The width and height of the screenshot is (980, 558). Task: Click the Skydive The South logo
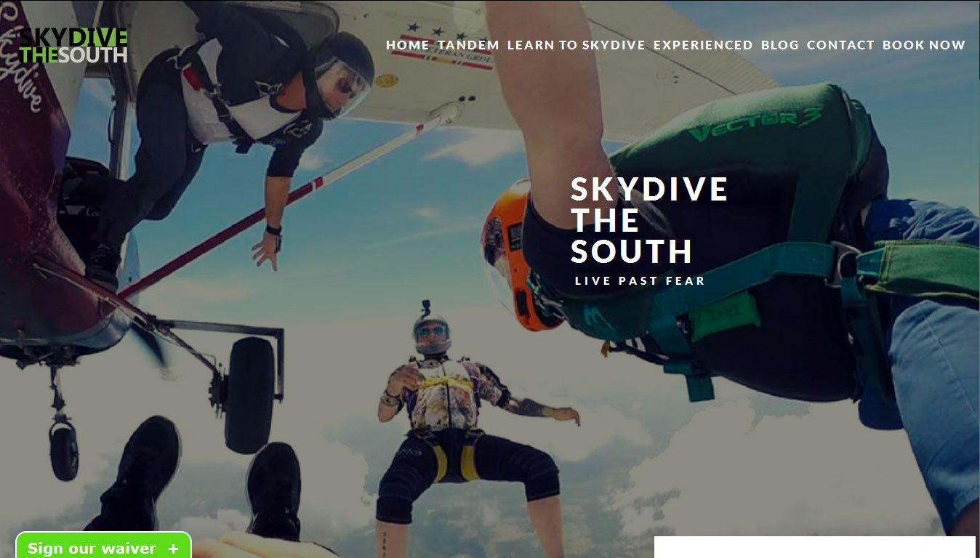pos(73,45)
